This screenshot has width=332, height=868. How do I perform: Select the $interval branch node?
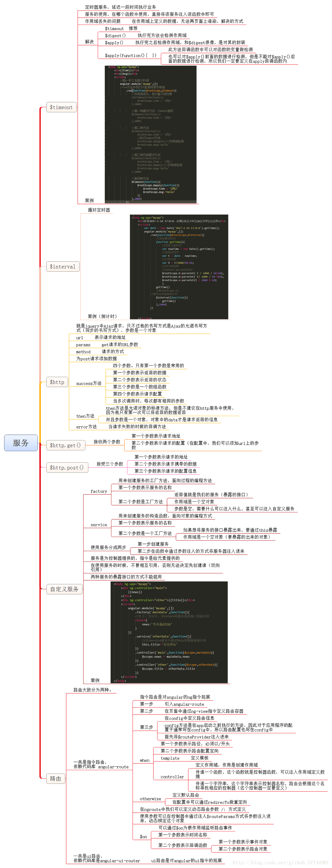(x=62, y=267)
